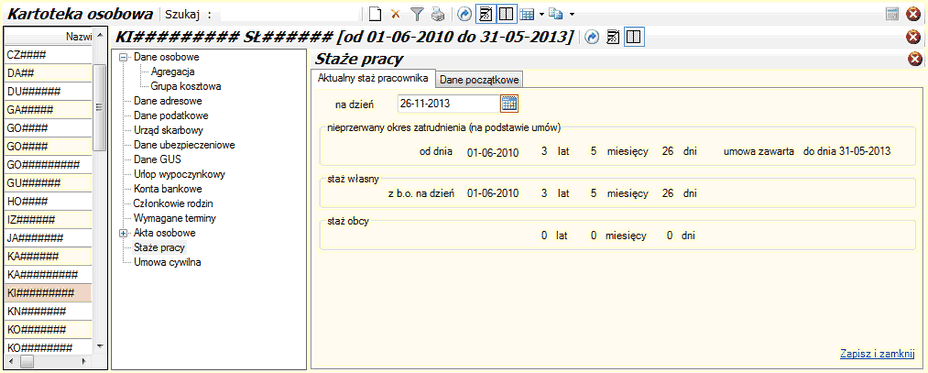Toggle split panel view in top toolbar

pyautogui.click(x=506, y=13)
